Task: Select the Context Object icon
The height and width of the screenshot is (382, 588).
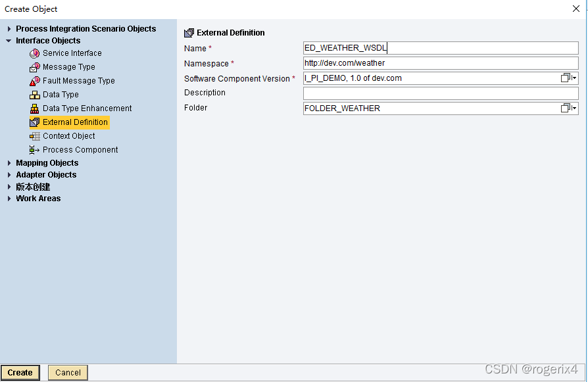Action: 35,136
